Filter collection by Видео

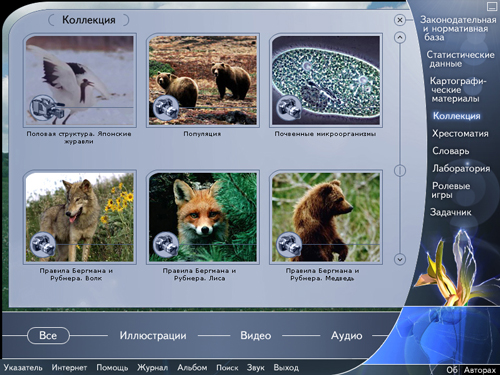(x=256, y=335)
